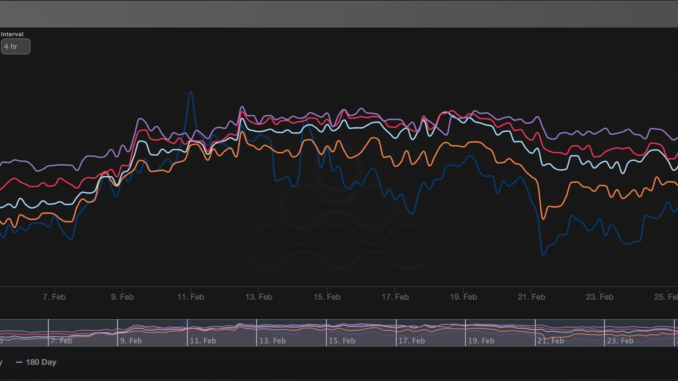Viewport: 678px width, 381px height.
Task: Select 23. Feb in the navigator strip
Action: [x=620, y=341]
